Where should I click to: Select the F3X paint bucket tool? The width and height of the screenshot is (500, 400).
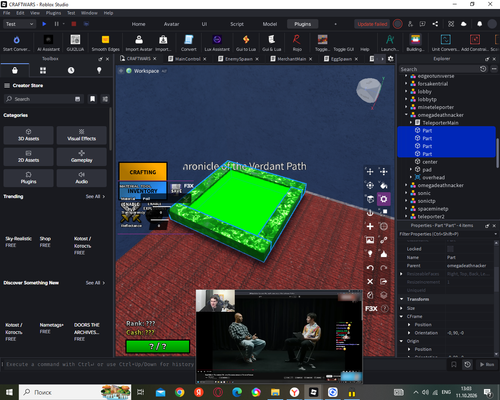coord(384,185)
